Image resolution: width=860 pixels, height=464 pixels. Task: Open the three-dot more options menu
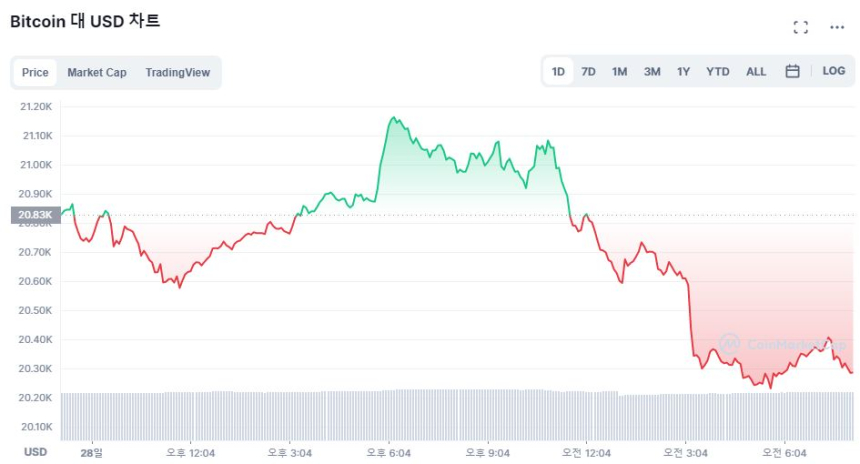click(x=837, y=27)
